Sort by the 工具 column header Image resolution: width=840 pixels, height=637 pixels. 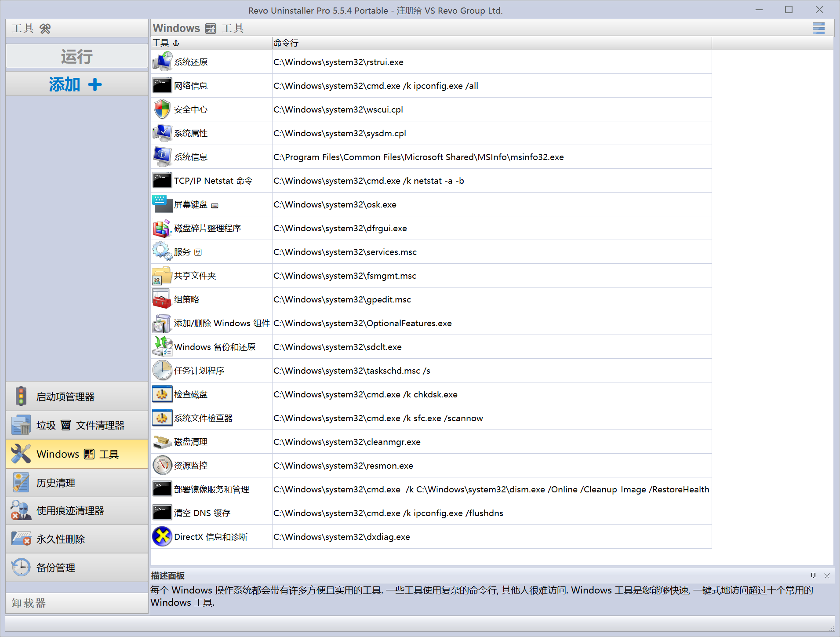click(211, 43)
